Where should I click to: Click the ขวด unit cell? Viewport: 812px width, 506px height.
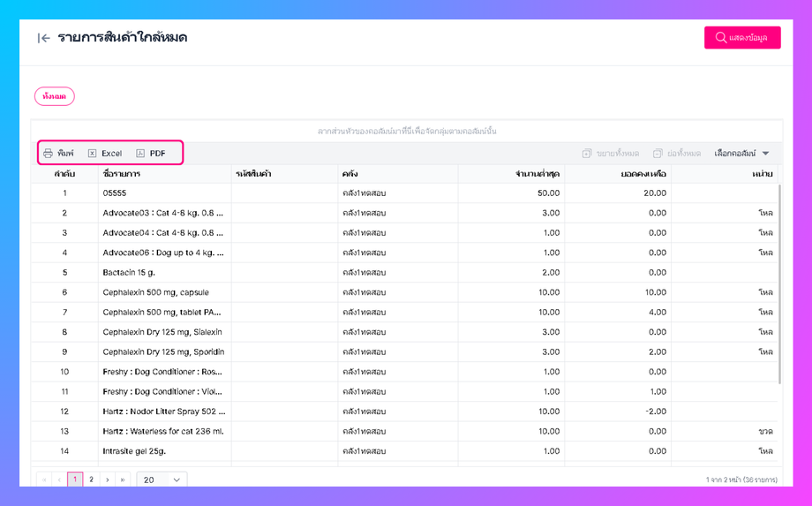[725, 432]
